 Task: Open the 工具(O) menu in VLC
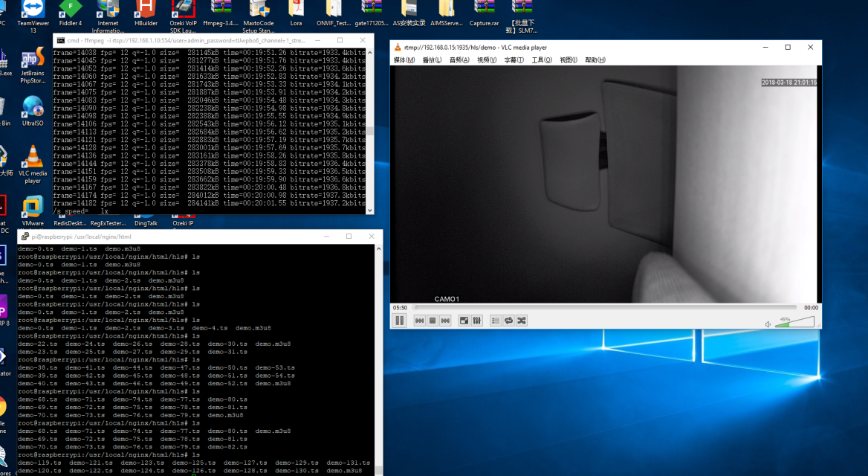[541, 60]
